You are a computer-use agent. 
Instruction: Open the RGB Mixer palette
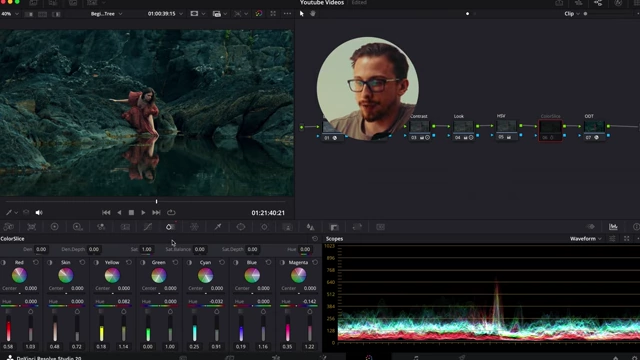(101, 227)
